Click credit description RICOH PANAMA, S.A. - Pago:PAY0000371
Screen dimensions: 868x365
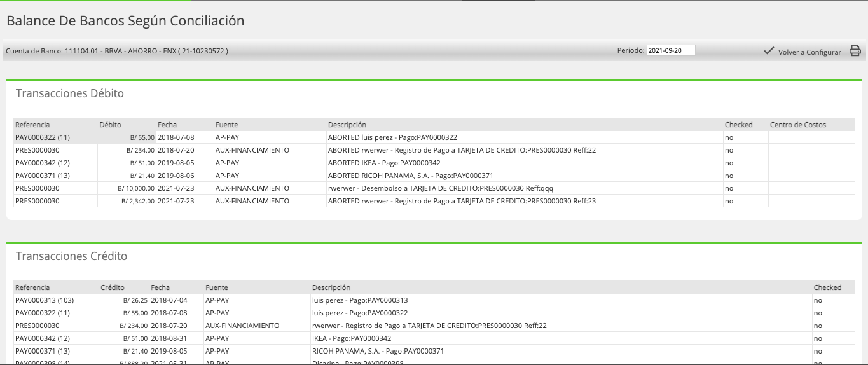coord(378,351)
